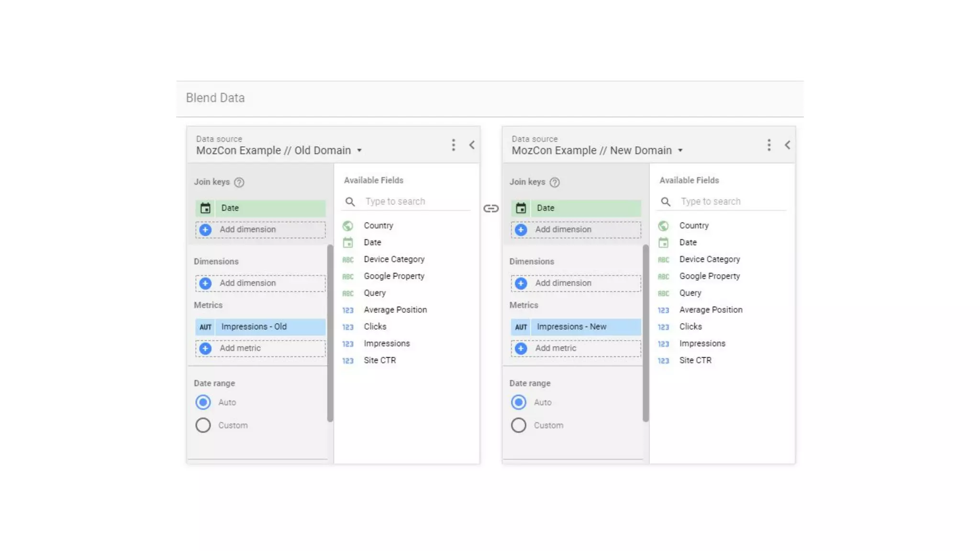
Task: Click calendar icon on Old Domain Date join key
Action: 205,208
